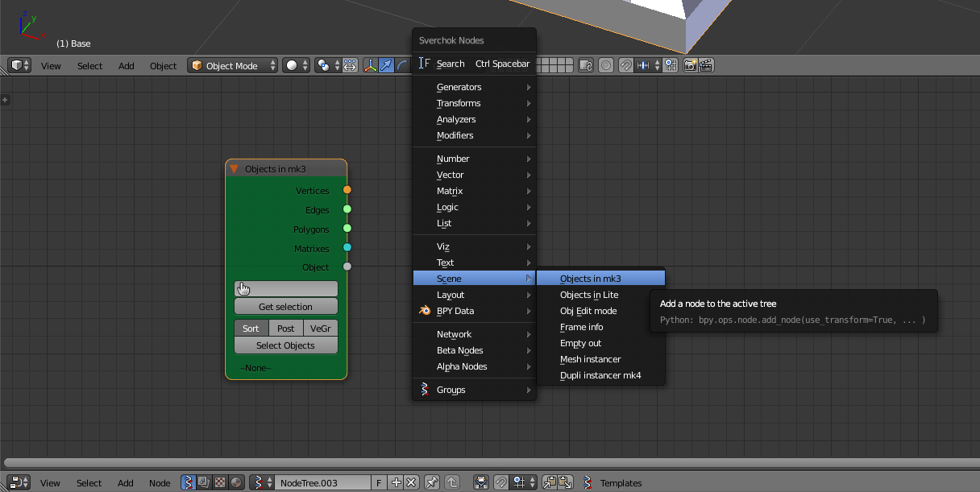Viewport: 980px width, 492px height.
Task: Toggle the VeGr option
Action: [x=321, y=329]
